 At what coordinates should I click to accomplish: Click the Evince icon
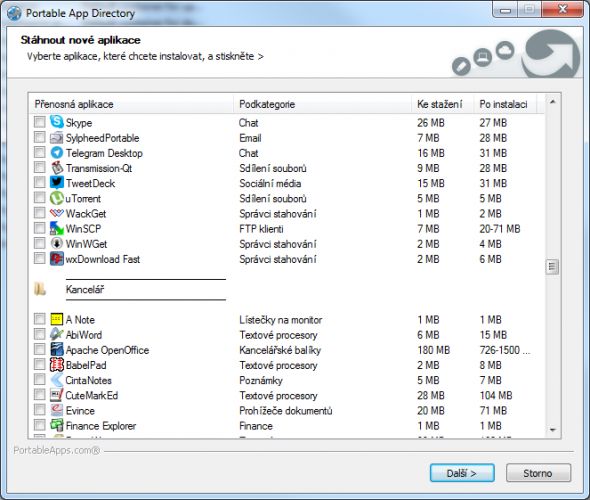click(x=56, y=410)
